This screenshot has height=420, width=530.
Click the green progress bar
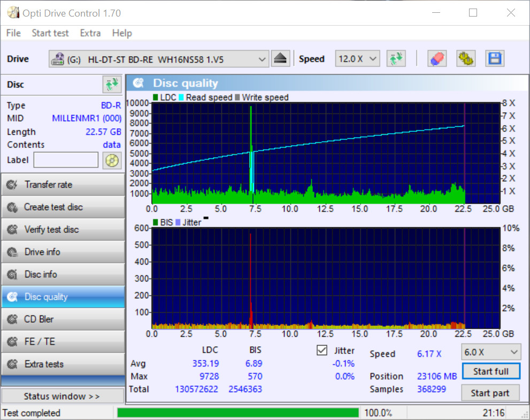(238, 413)
